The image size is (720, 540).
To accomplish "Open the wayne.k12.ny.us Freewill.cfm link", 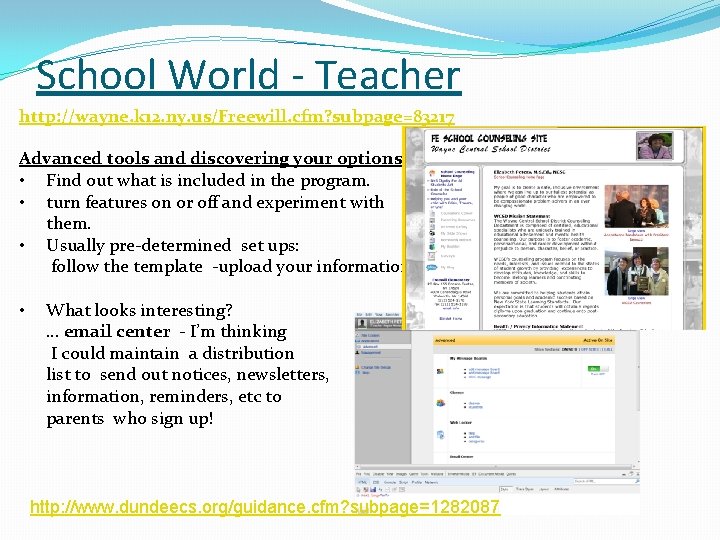I will click(x=236, y=117).
